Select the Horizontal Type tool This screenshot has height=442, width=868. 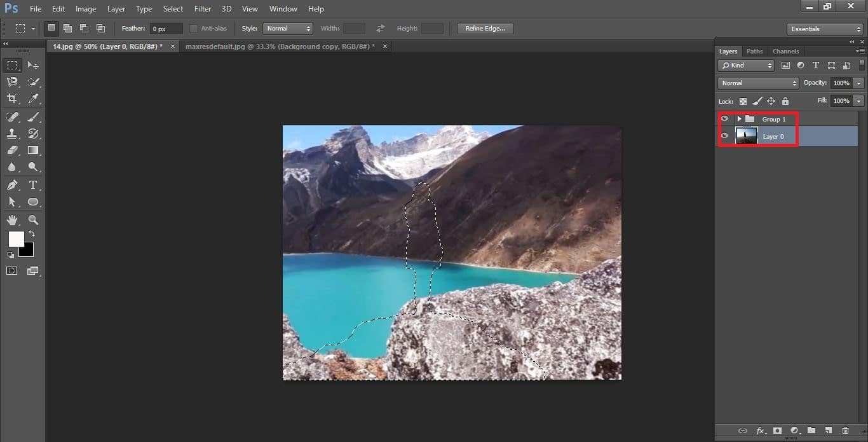(x=33, y=185)
